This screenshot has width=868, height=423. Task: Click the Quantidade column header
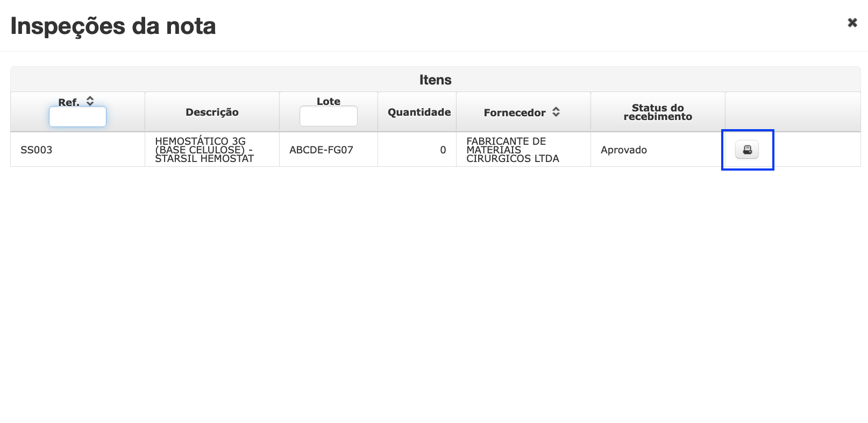click(x=419, y=112)
